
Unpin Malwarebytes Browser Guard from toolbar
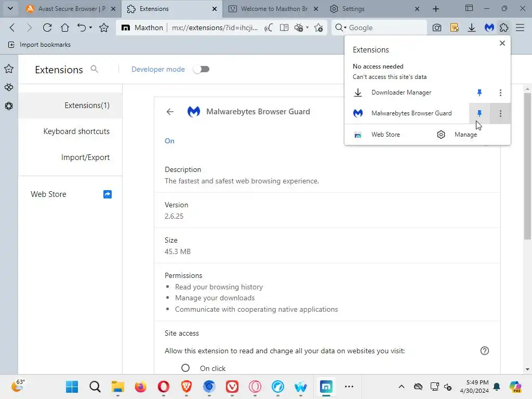(x=480, y=113)
